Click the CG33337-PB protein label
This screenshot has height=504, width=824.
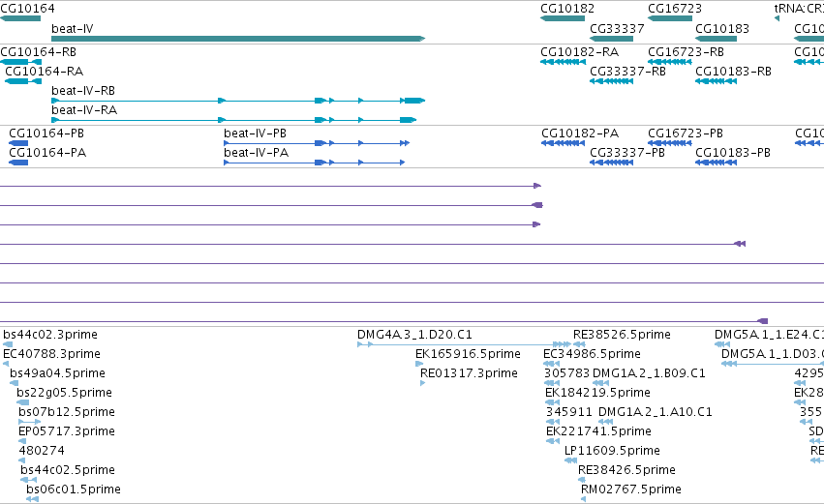tap(626, 153)
